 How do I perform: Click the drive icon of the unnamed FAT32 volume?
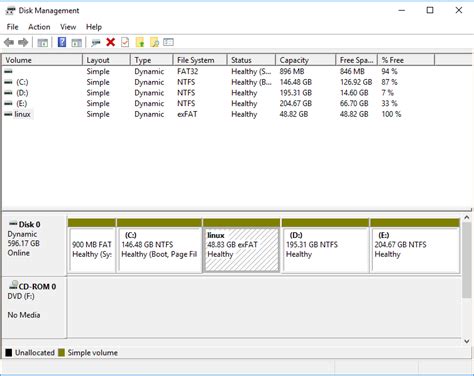coord(8,71)
